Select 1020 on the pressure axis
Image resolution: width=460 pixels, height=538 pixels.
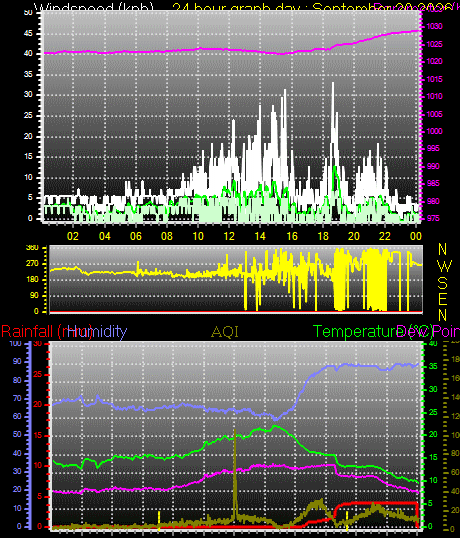[434, 61]
